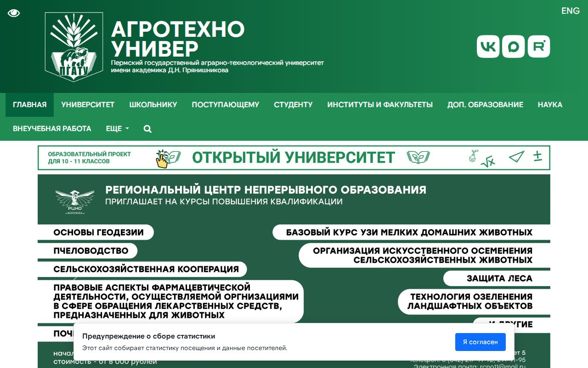The height and width of the screenshot is (368, 588).
Task: Go to the ГЛАВНАЯ menu item
Action: pos(30,105)
